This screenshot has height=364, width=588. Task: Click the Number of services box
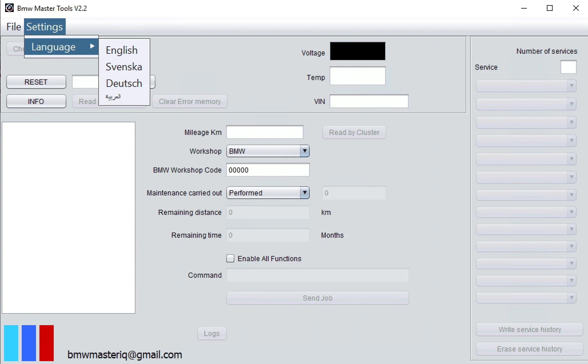tap(569, 67)
